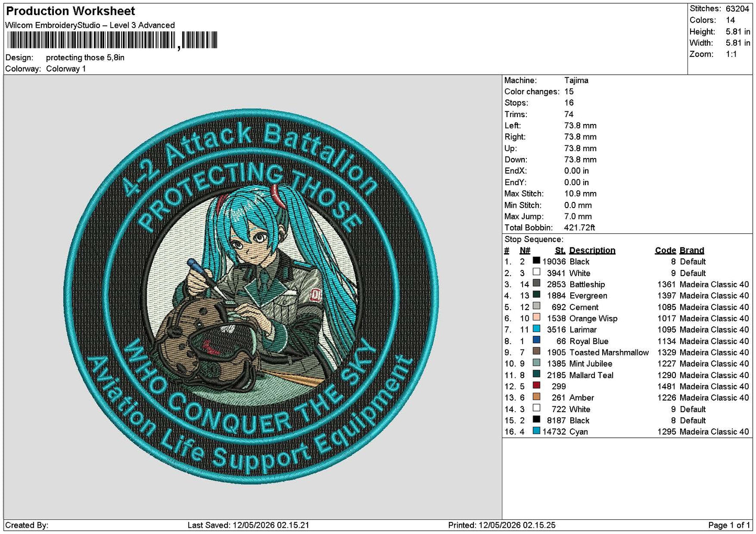Viewport: 756px width, 534px height.
Task: Click 'Madeira Classic 40' in Cyan row
Action: 714,431
